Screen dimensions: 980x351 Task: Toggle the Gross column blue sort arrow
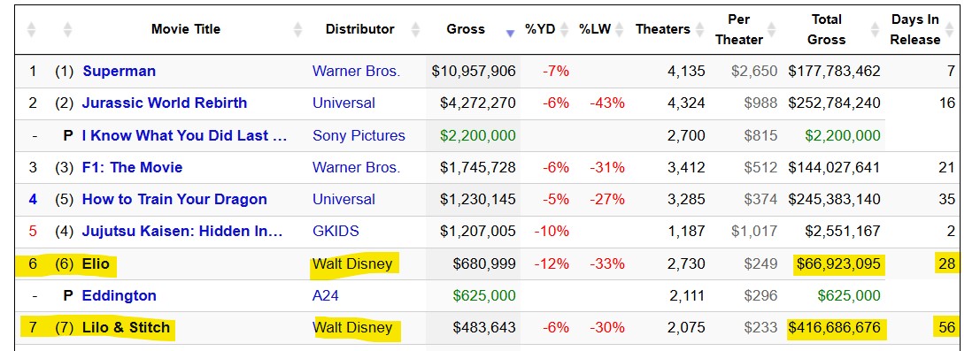pyautogui.click(x=510, y=34)
